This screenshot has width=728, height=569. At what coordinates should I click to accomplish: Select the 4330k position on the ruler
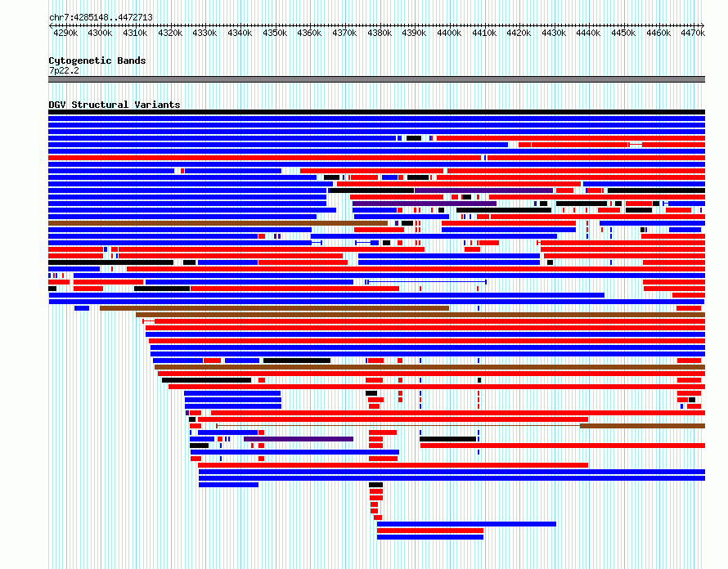[204, 33]
